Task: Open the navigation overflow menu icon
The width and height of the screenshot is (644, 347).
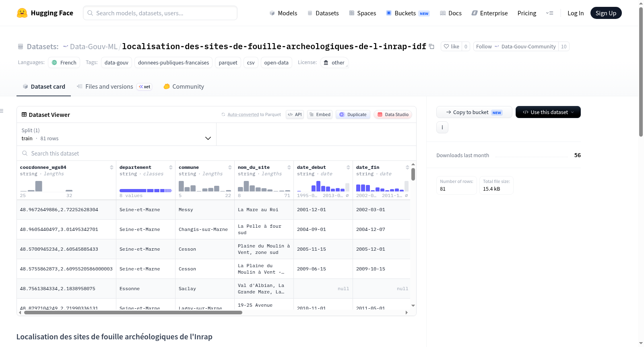Action: [549, 13]
